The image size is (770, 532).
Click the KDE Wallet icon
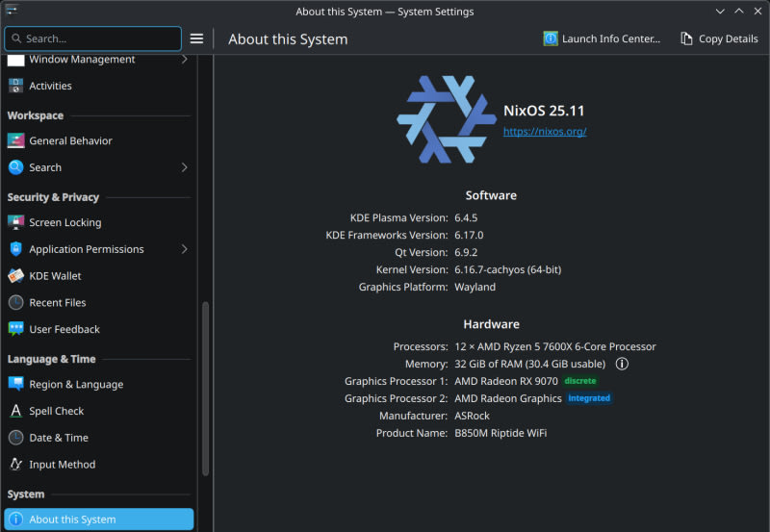point(15,276)
